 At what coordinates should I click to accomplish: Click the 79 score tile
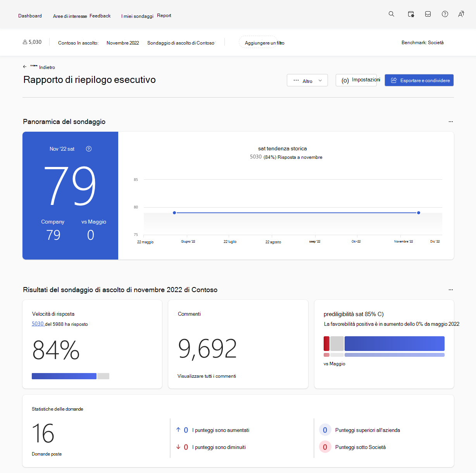pyautogui.click(x=70, y=196)
